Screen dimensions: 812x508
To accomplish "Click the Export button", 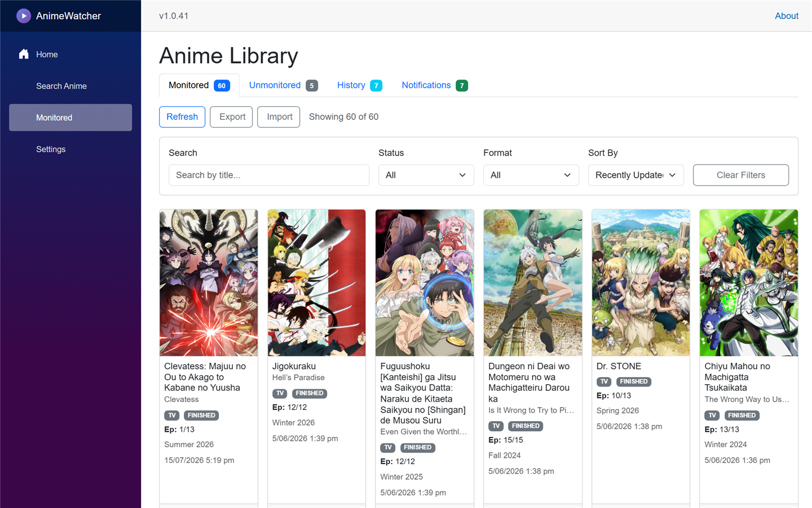I will pos(232,117).
